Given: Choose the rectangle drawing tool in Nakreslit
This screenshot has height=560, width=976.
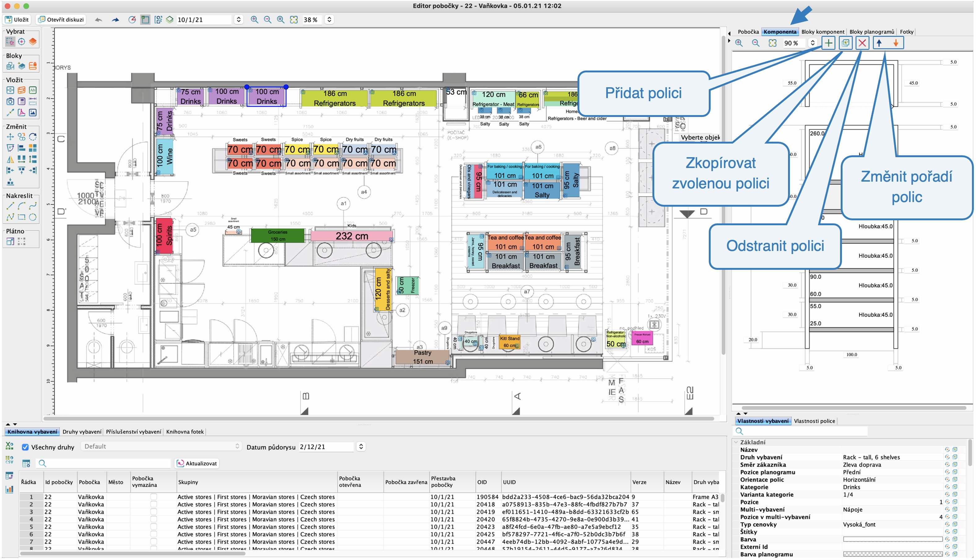Looking at the screenshot, I should 22,217.
